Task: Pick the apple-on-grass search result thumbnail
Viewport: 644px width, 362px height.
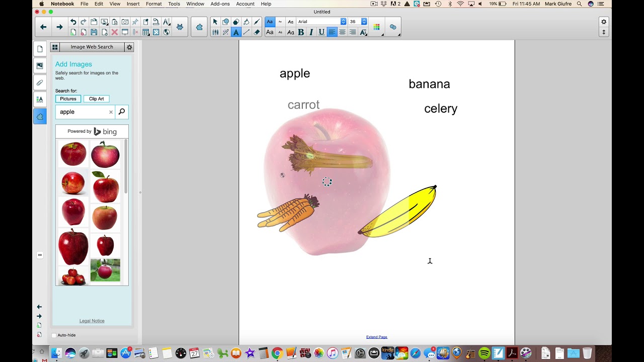Action: 105,270
